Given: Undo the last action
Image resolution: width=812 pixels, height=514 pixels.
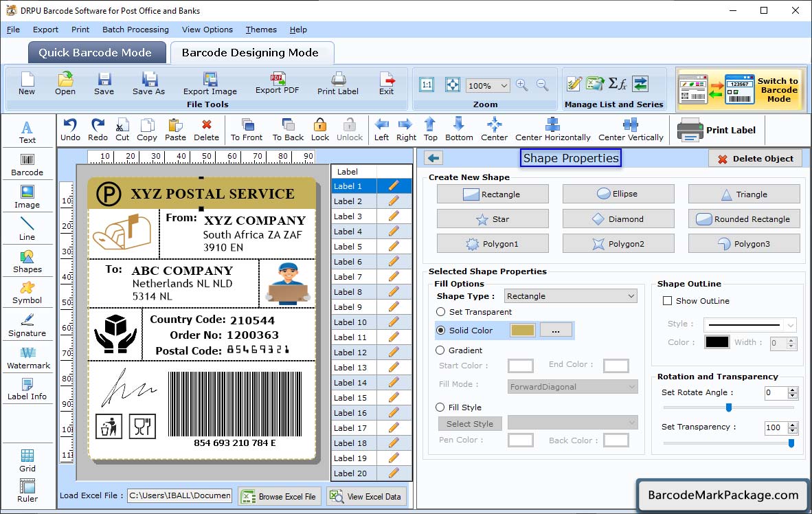Looking at the screenshot, I should point(71,130).
